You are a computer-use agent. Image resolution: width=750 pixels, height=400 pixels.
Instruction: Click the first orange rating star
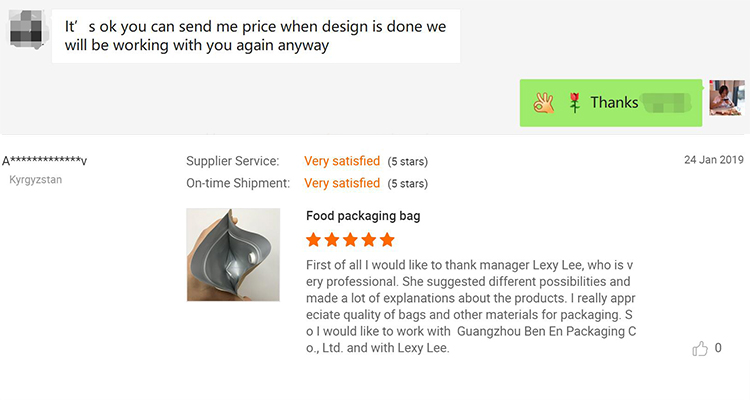[x=314, y=240]
